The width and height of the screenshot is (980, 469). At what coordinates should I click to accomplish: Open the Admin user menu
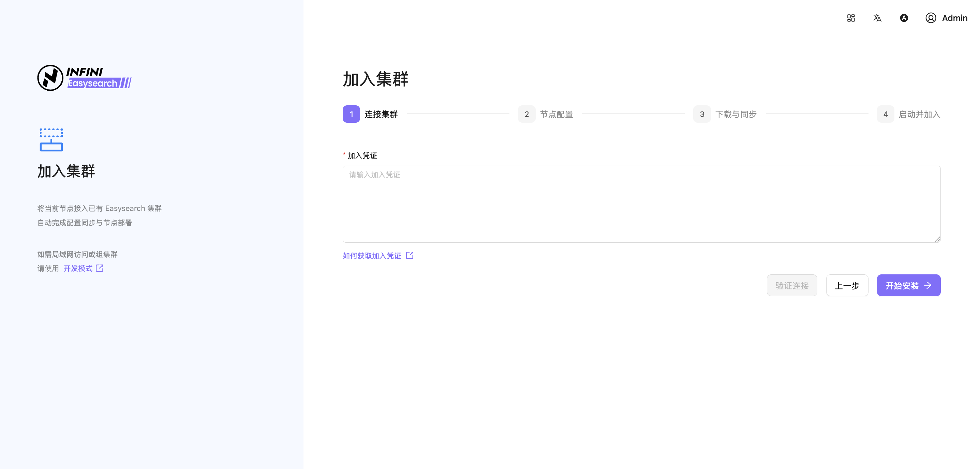pyautogui.click(x=954, y=18)
